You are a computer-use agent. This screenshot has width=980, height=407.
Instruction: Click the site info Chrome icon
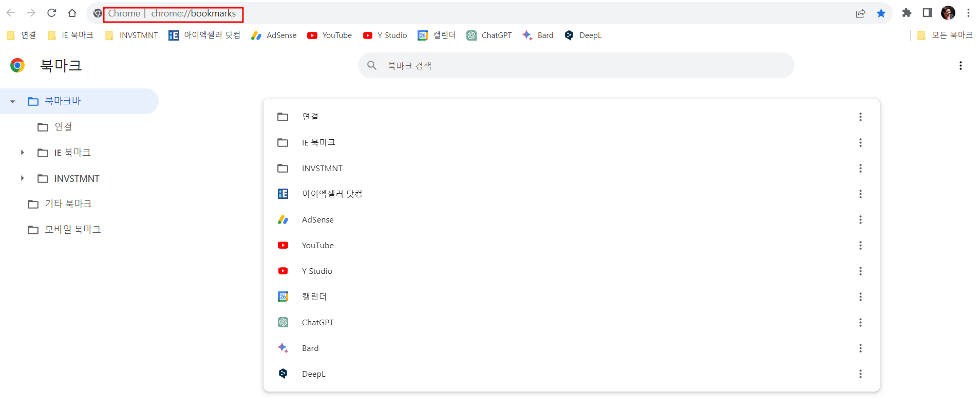point(98,13)
